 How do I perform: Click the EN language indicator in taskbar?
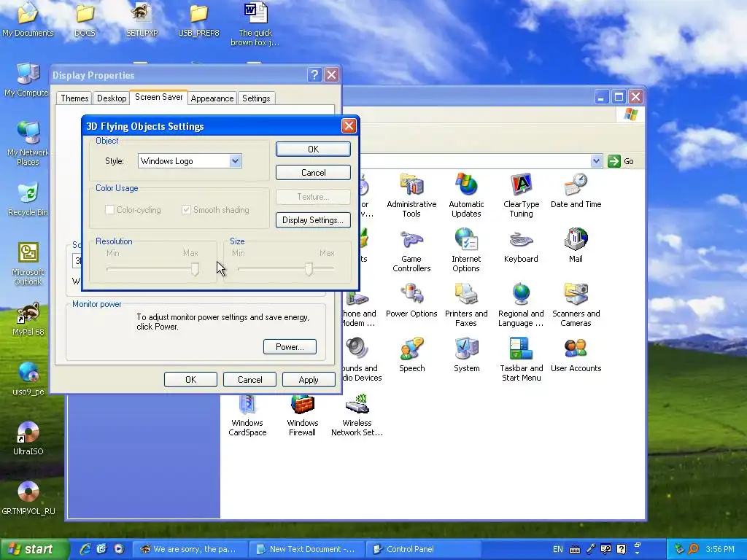tap(557, 549)
